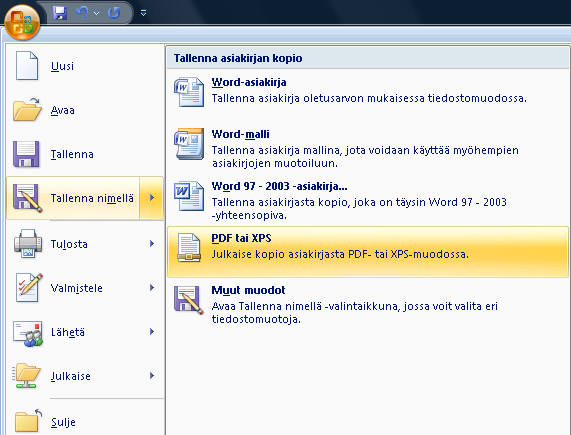Select the Word-asiakirja save option title
Image resolution: width=571 pixels, height=435 pixels.
[249, 82]
